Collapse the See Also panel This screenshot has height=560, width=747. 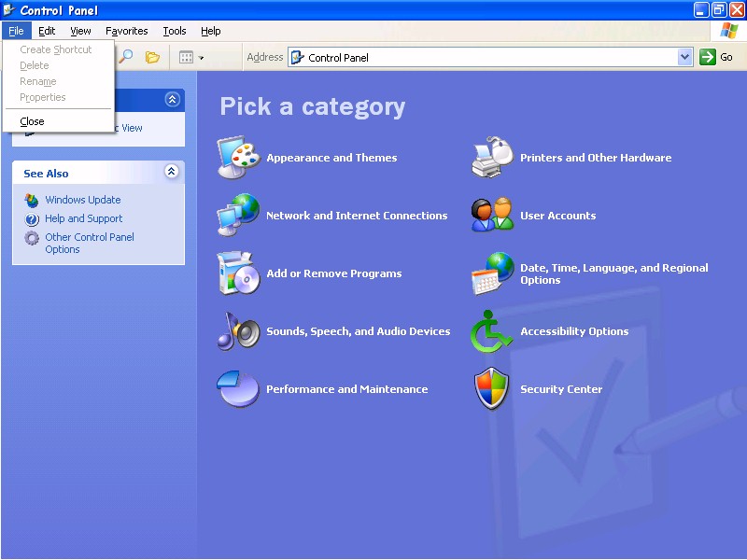coord(172,172)
